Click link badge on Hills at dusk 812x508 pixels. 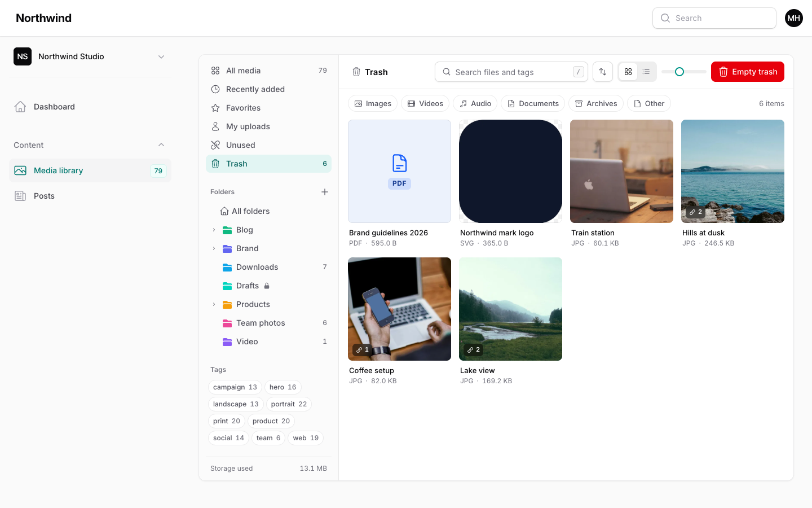click(x=696, y=212)
